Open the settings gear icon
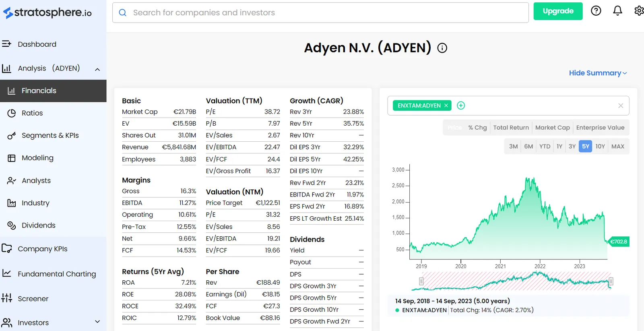644x331 pixels. click(639, 11)
